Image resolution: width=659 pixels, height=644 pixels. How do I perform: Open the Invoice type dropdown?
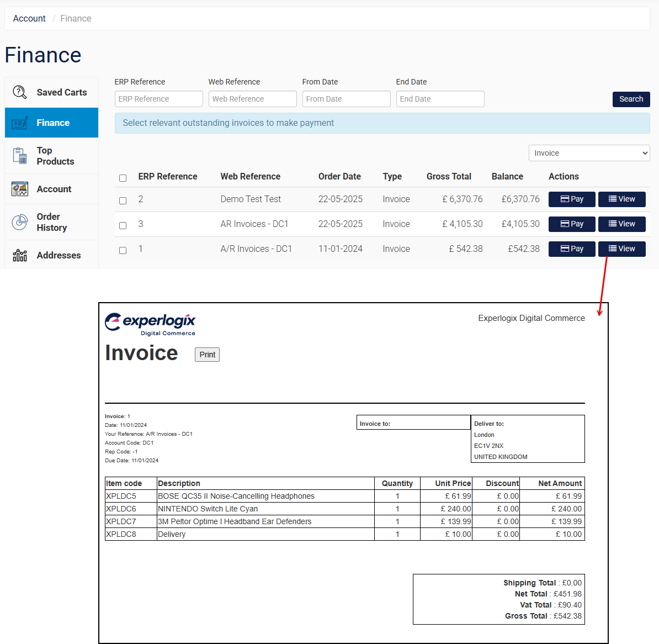[589, 153]
